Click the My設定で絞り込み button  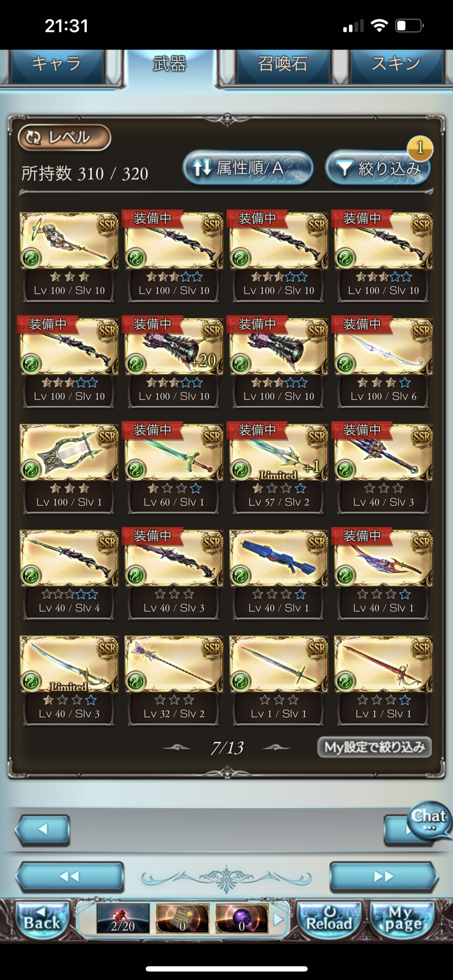(x=375, y=747)
